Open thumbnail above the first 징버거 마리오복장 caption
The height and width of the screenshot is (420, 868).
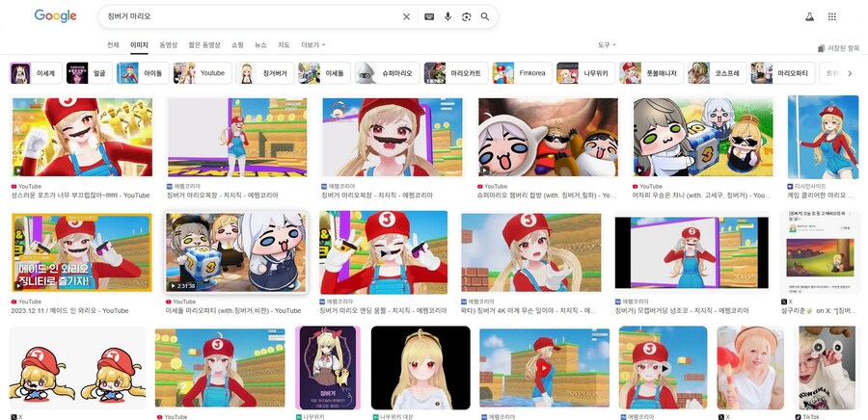237,137
